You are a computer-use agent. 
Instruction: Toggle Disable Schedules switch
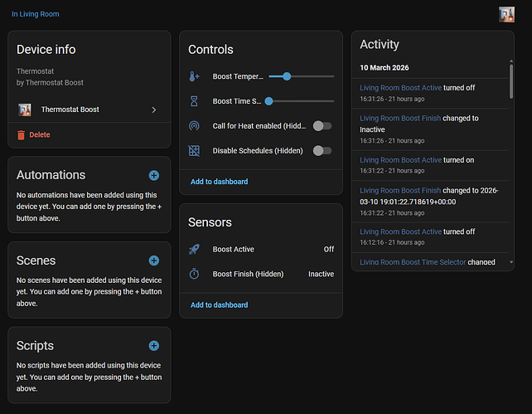(322, 151)
